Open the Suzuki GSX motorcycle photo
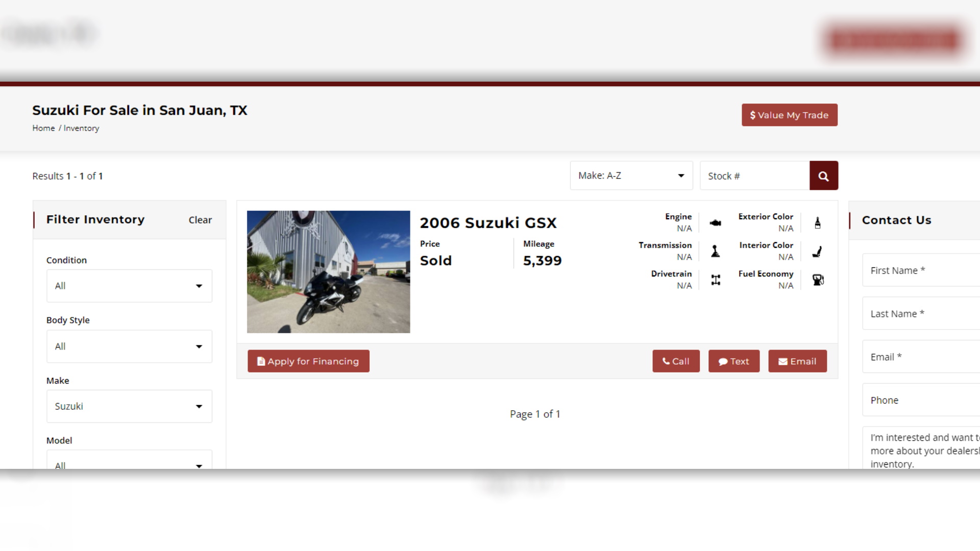 [328, 272]
